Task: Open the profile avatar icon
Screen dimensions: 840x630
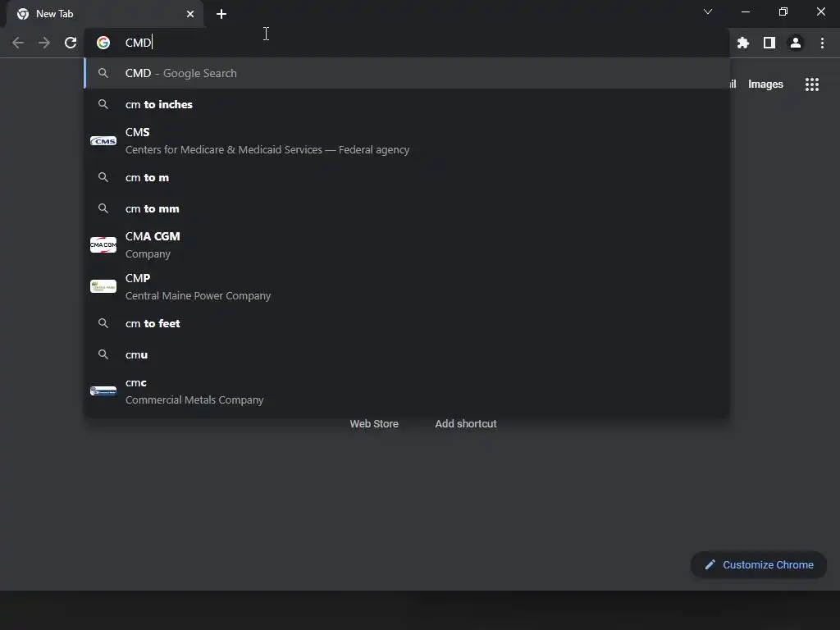Action: (x=796, y=43)
